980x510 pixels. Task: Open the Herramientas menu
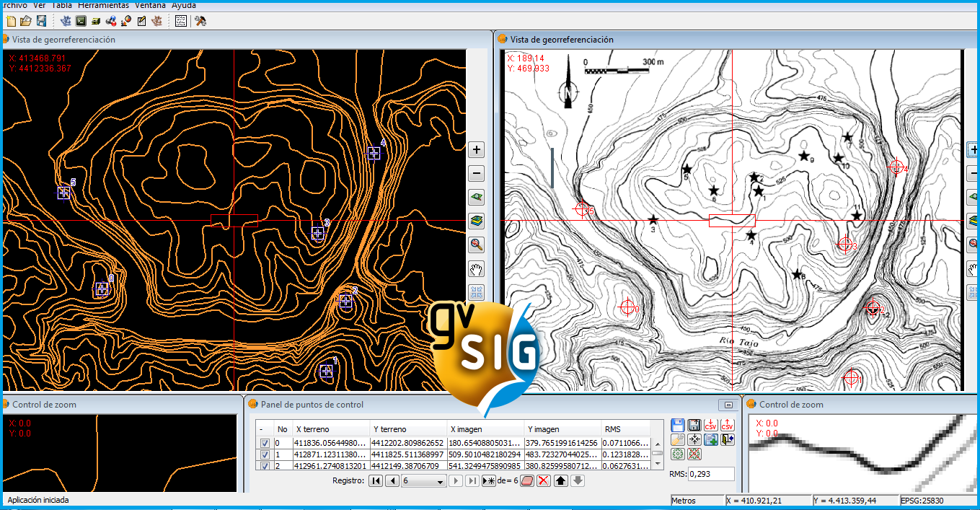click(x=102, y=4)
